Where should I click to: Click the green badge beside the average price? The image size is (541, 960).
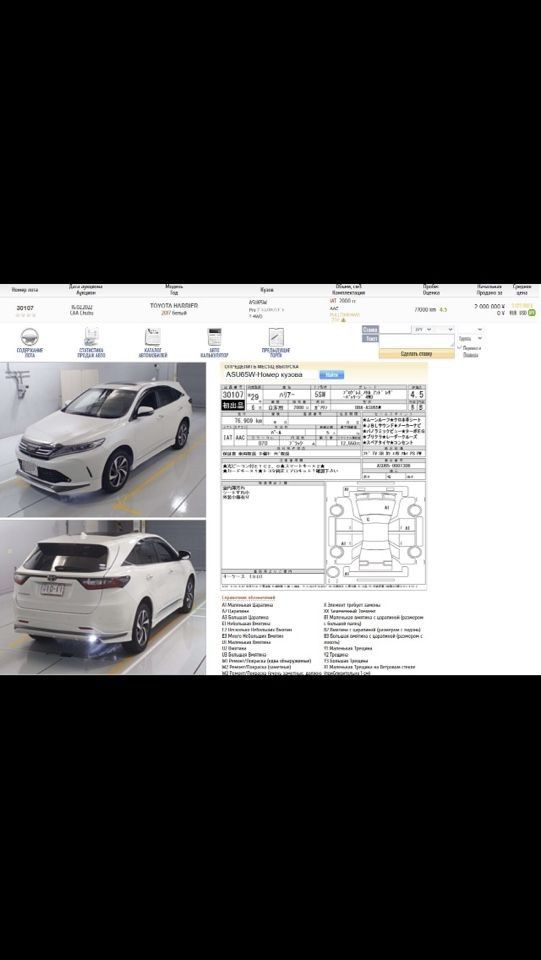532,313
